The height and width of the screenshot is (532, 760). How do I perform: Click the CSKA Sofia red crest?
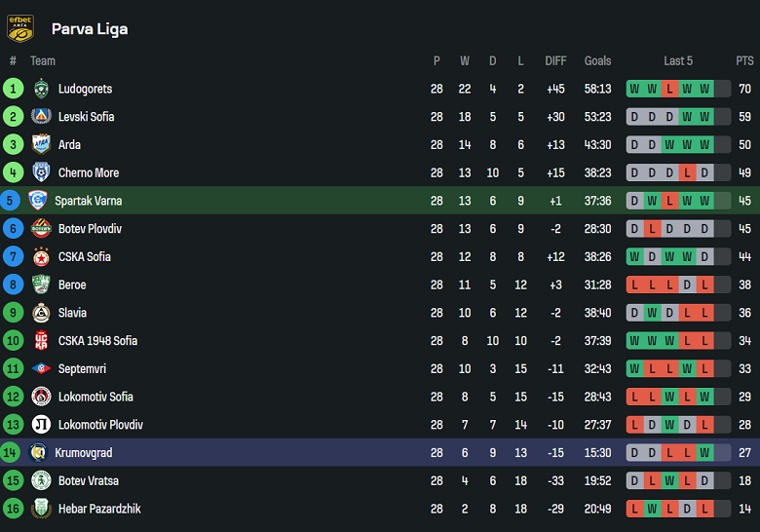tap(41, 257)
